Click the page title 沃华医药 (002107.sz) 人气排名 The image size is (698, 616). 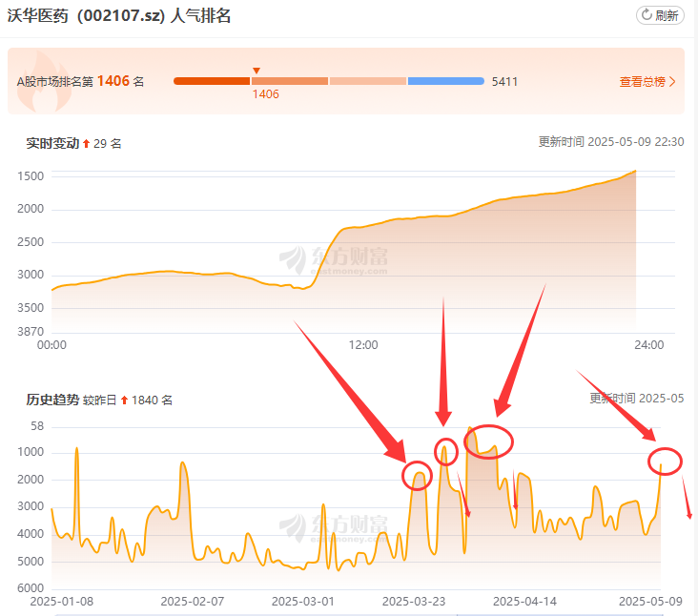pyautogui.click(x=119, y=15)
